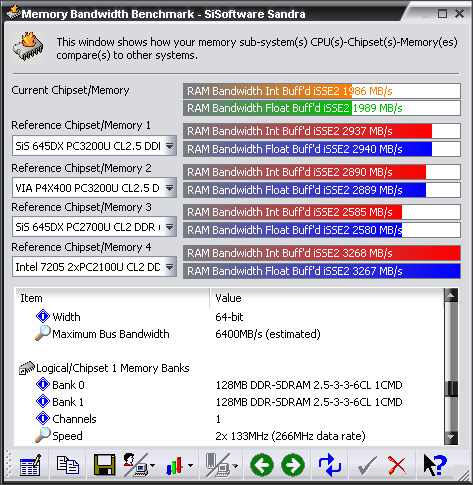The image size is (473, 485).
Task: Click the green current Float 1989 MB/s bar
Action: [x=322, y=108]
